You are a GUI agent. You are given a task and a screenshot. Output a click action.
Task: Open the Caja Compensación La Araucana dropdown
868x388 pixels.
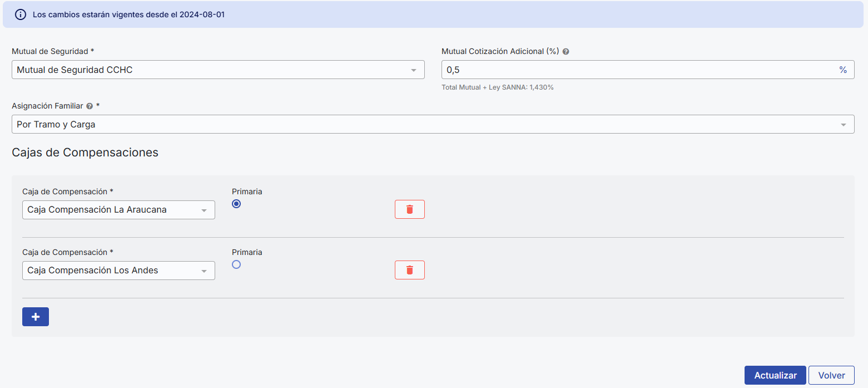tap(118, 210)
